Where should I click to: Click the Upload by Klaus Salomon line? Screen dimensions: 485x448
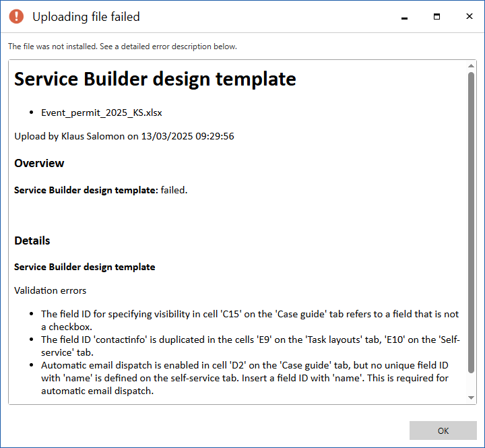pyautogui.click(x=124, y=136)
